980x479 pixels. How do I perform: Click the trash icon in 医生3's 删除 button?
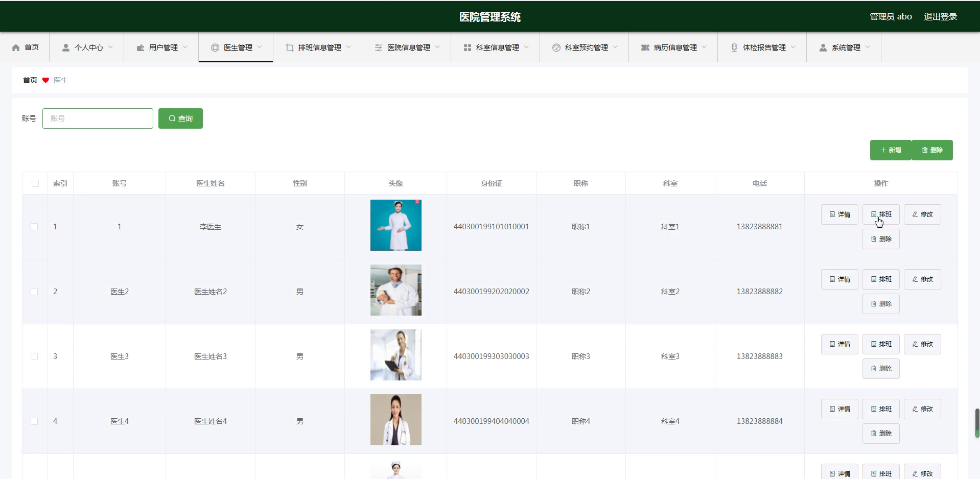[x=874, y=369]
